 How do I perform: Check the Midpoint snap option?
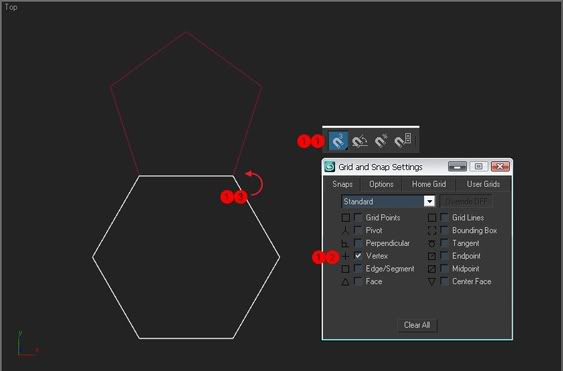coord(445,268)
